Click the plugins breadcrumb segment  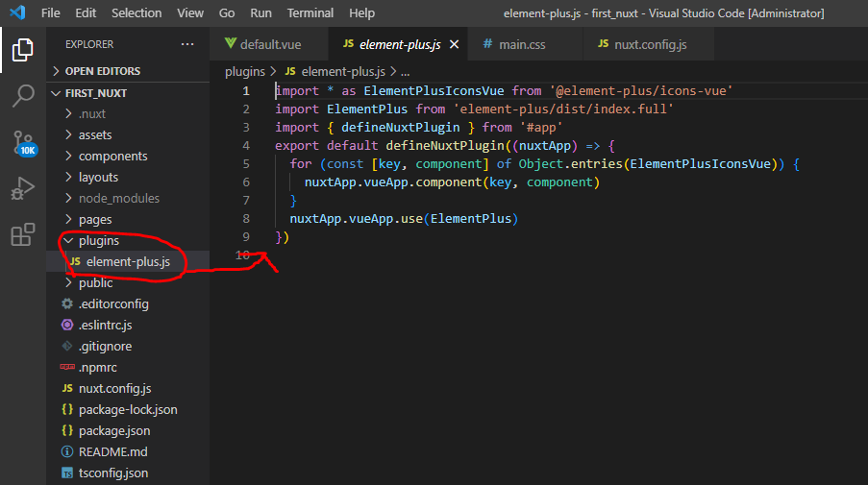(244, 71)
